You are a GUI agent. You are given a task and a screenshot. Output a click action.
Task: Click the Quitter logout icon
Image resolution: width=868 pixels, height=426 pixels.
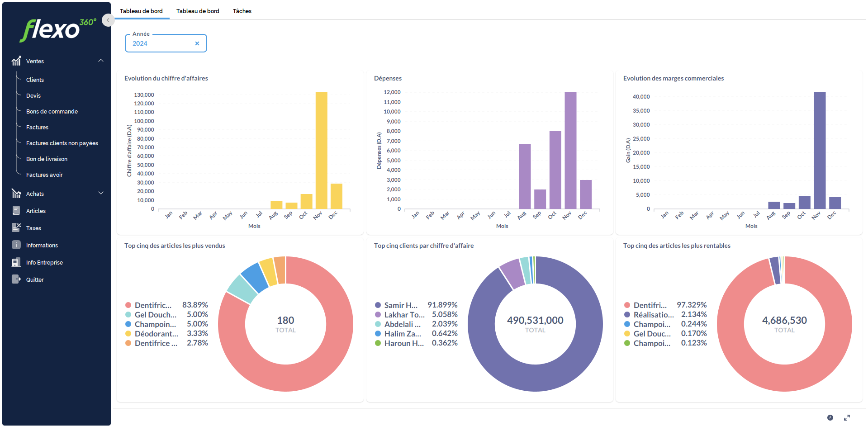coord(16,279)
